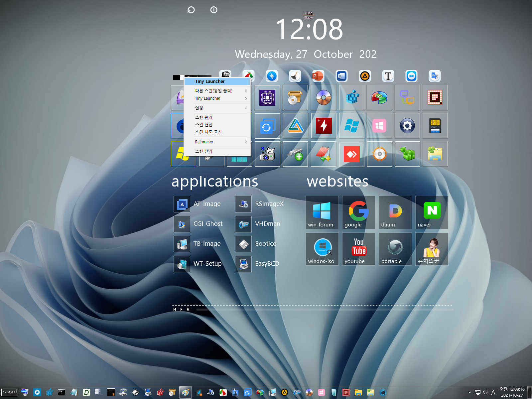Launch the USB drive with green plus tile

coord(295,154)
